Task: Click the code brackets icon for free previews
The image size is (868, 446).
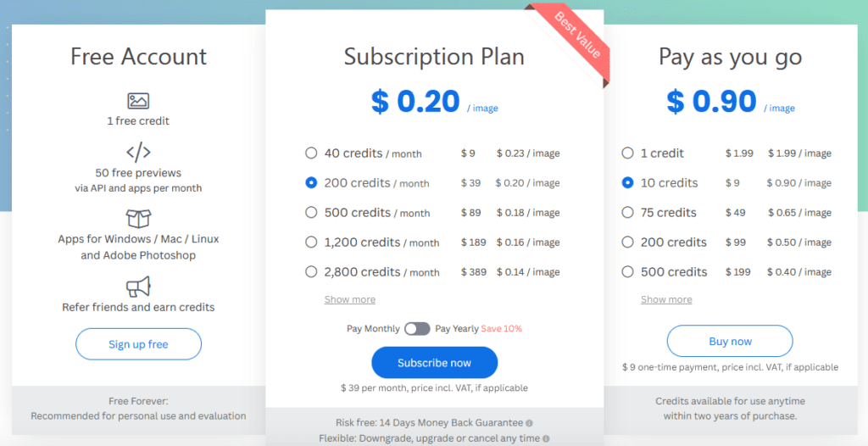Action: [138, 153]
